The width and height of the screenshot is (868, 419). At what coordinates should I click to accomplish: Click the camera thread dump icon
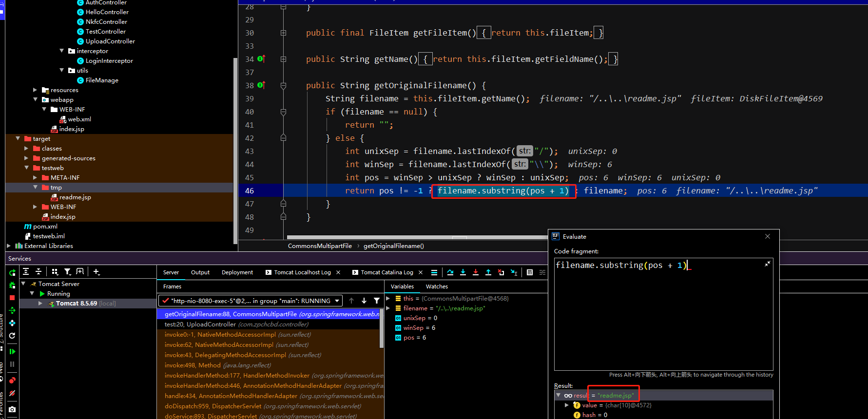tap(12, 409)
